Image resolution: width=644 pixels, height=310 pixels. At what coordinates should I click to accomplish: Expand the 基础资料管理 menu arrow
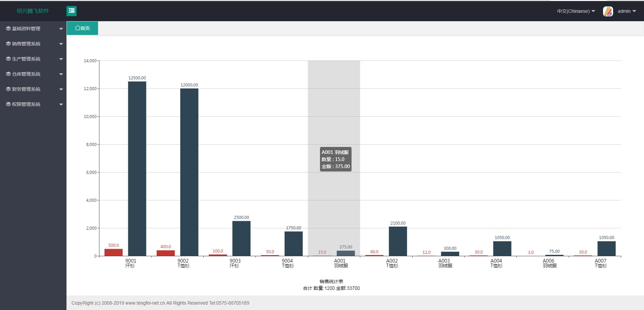click(61, 29)
